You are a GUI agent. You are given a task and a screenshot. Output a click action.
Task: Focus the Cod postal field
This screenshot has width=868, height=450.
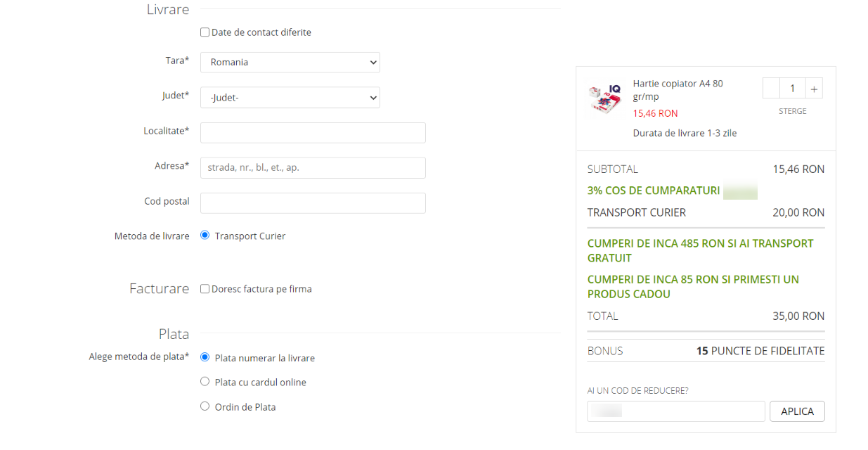pos(313,203)
